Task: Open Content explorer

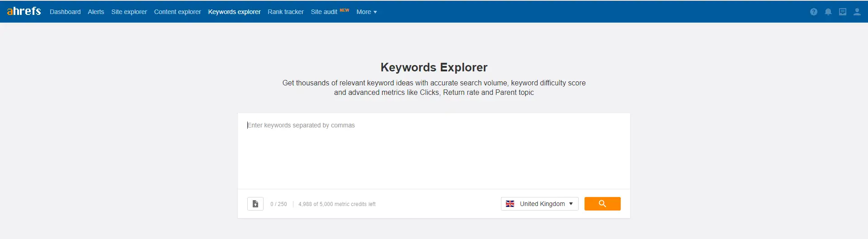Action: tap(178, 12)
